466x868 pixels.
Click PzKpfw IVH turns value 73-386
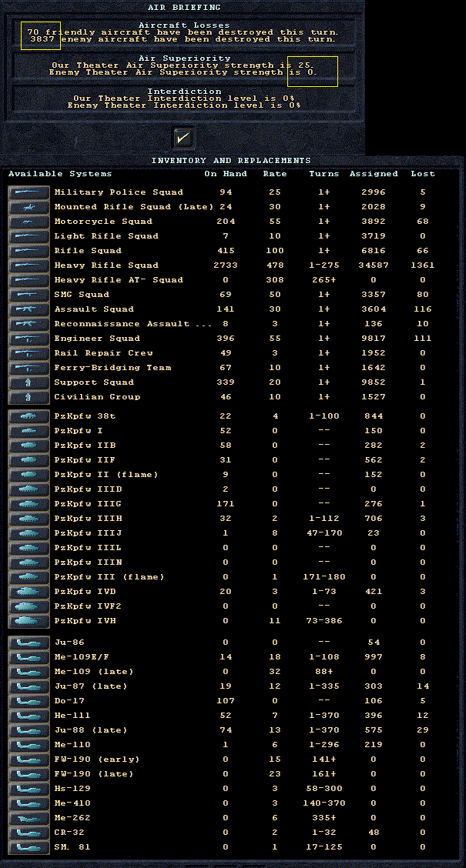pos(324,621)
